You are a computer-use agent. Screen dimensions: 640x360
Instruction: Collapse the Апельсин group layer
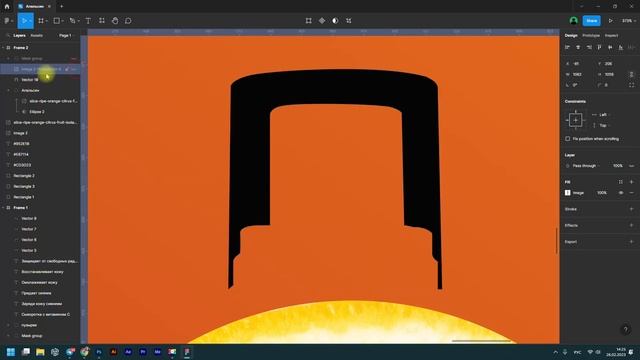[9, 90]
